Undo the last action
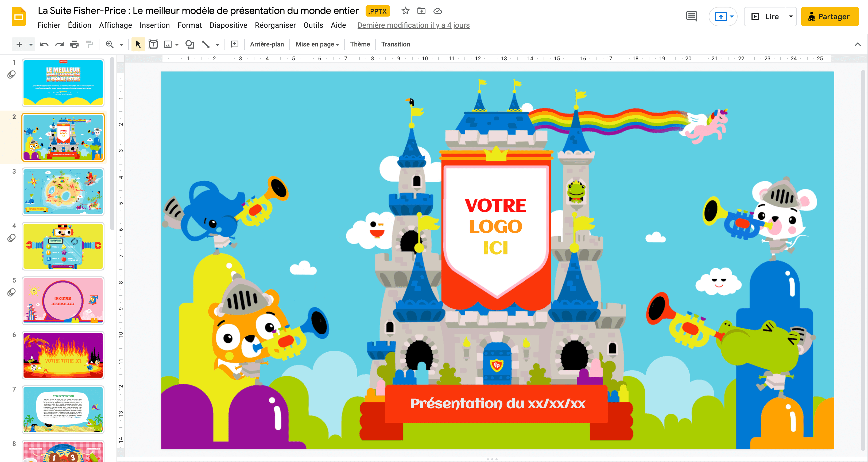Viewport: 868px width, 462px height. coord(44,44)
